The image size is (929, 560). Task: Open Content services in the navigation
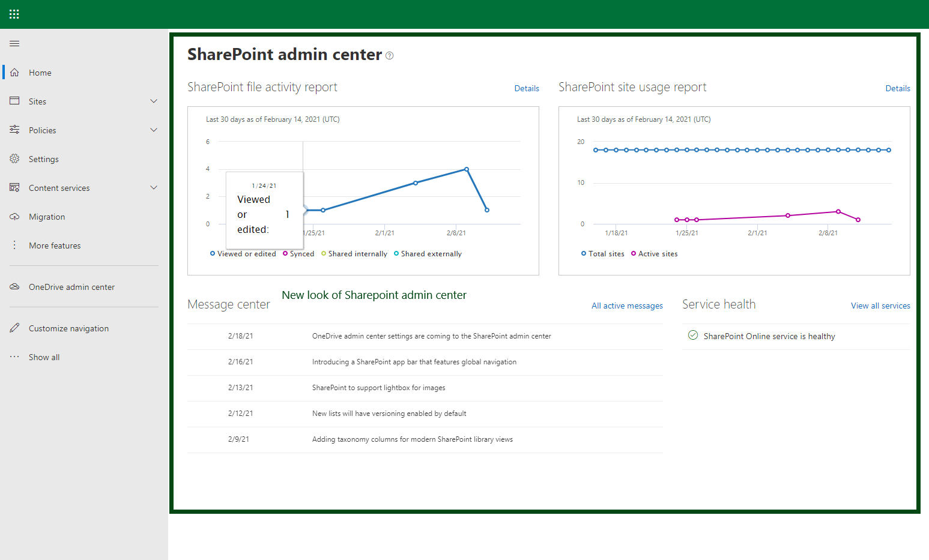click(59, 188)
